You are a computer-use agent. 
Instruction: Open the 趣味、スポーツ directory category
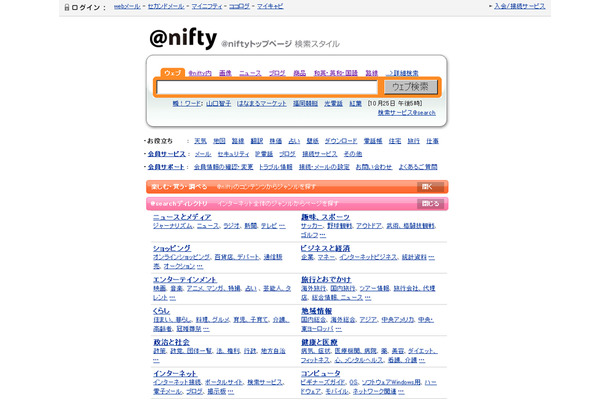[x=325, y=217]
